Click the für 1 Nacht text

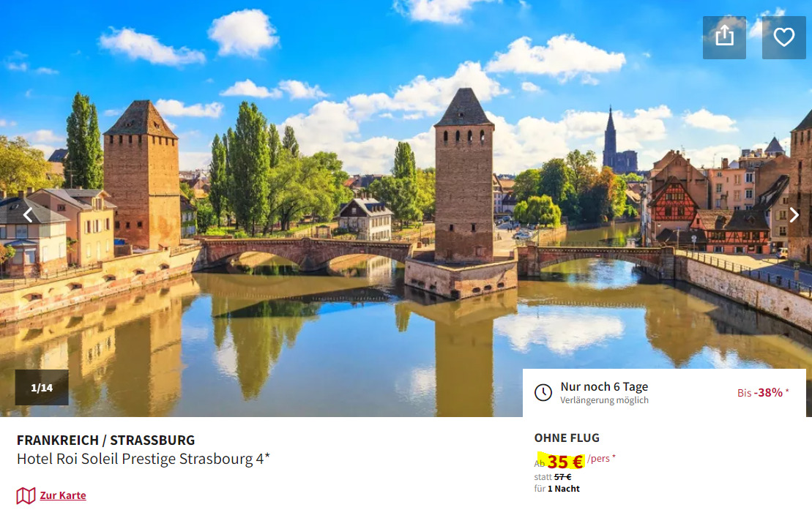[x=556, y=489]
